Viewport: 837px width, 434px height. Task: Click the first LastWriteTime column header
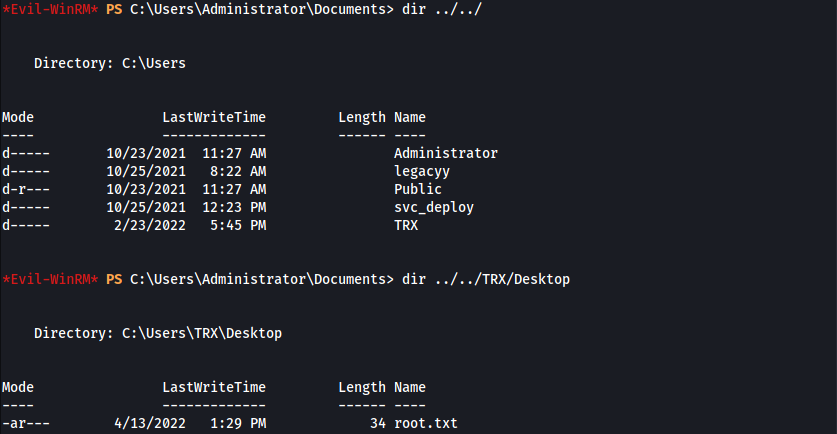tap(214, 117)
